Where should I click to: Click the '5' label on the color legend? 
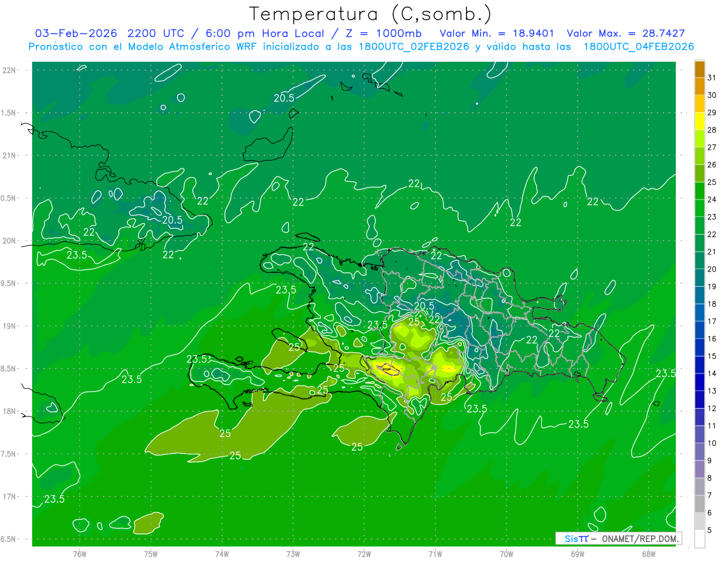tap(710, 530)
